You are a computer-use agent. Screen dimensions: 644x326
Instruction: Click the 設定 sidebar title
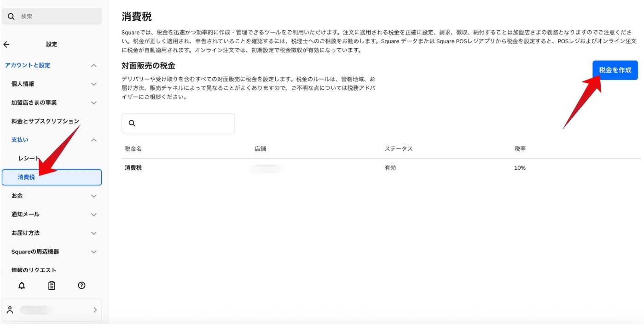coord(52,45)
